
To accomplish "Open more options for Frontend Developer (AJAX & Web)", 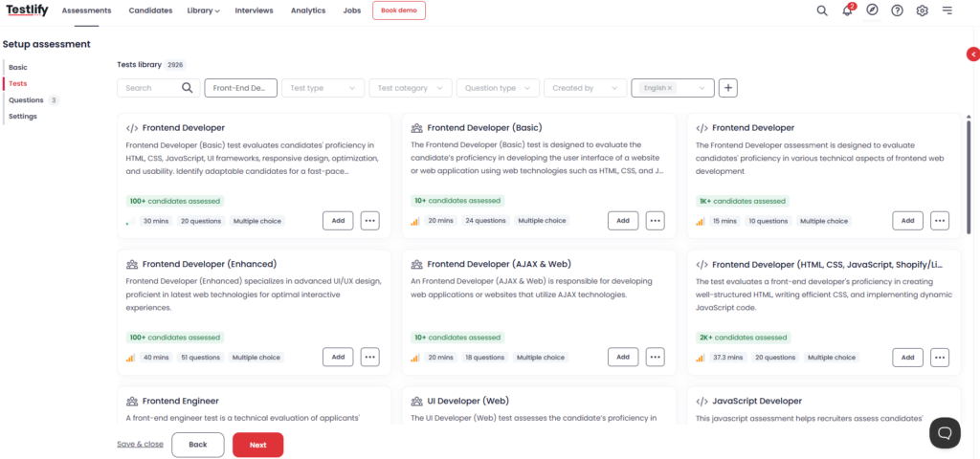I will click(655, 358).
